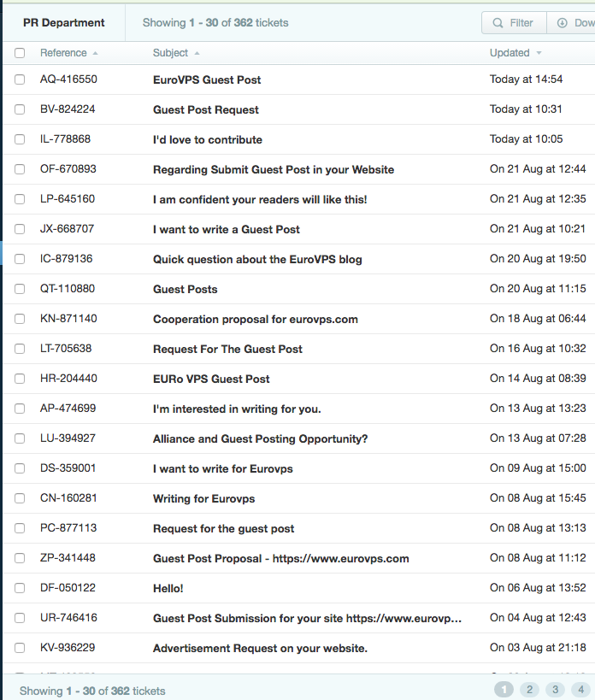
Task: Open ticket EuroVPS Guest Post
Action: click(207, 79)
